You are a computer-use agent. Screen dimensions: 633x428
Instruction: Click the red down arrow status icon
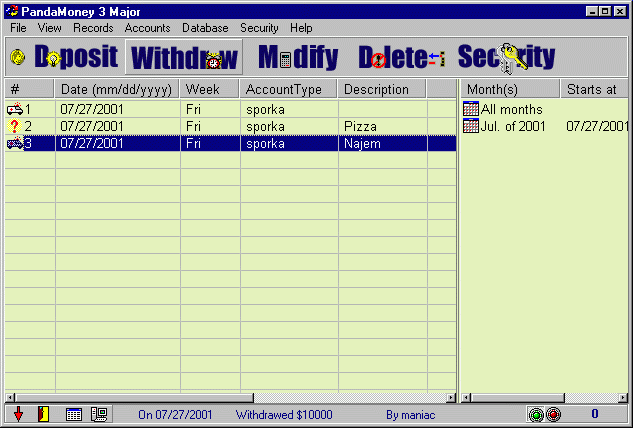point(18,414)
